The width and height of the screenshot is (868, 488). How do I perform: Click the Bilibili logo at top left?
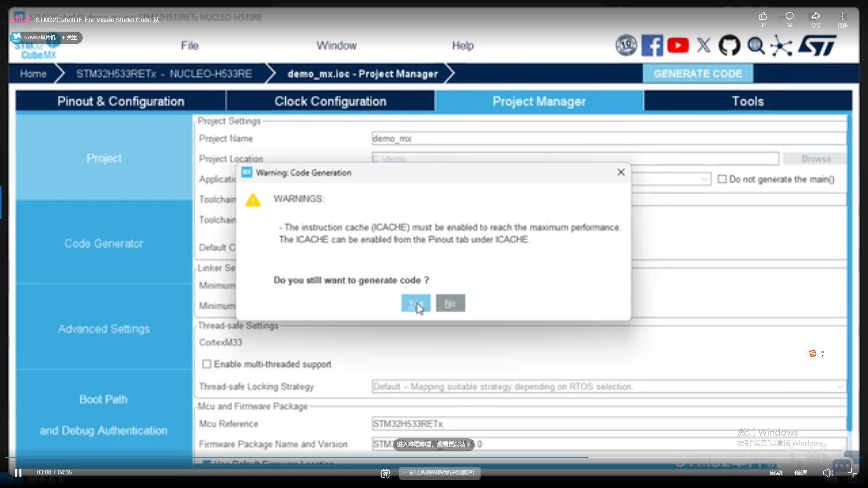[x=20, y=18]
